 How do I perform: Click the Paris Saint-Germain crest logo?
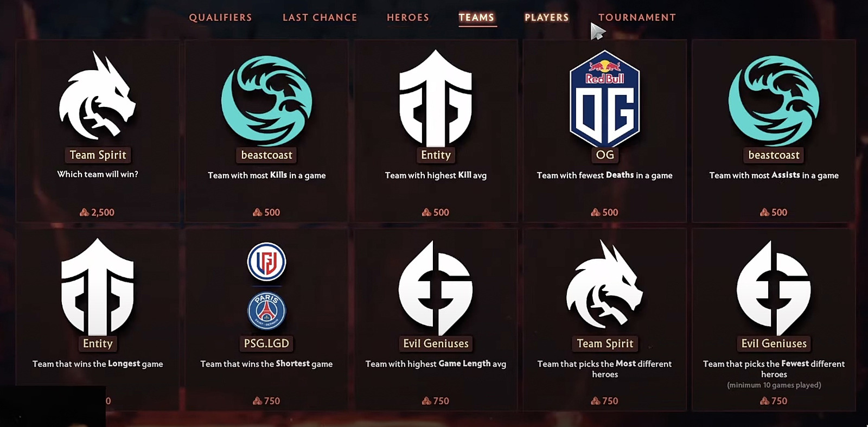[x=266, y=311]
